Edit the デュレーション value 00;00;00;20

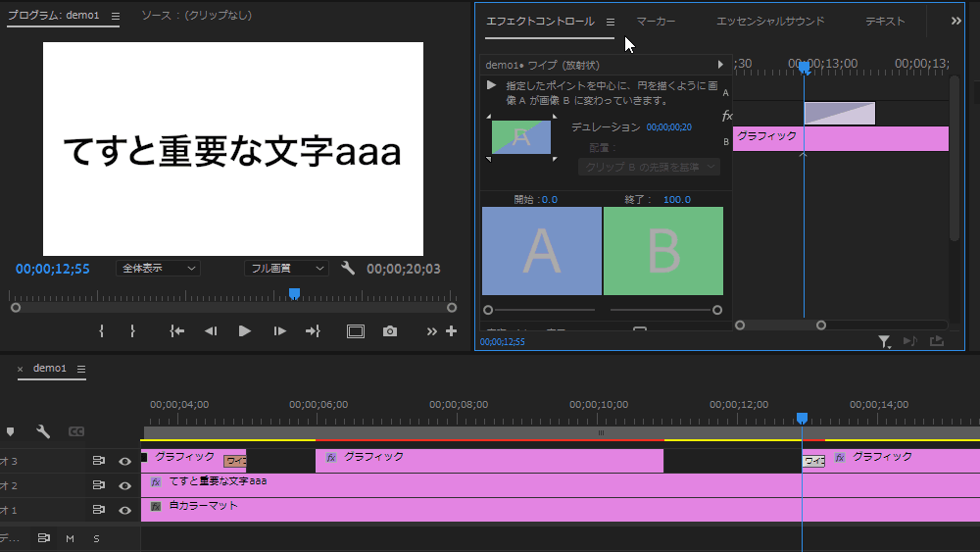668,126
